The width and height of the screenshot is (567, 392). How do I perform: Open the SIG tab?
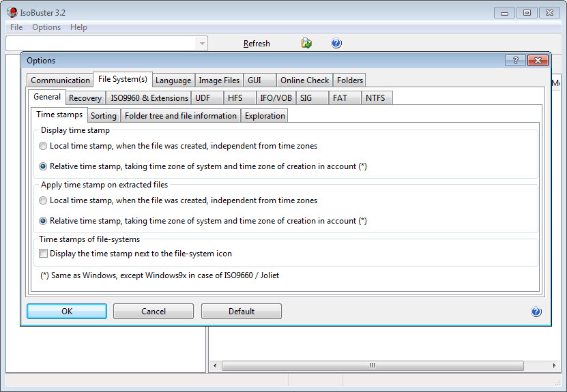tap(312, 98)
